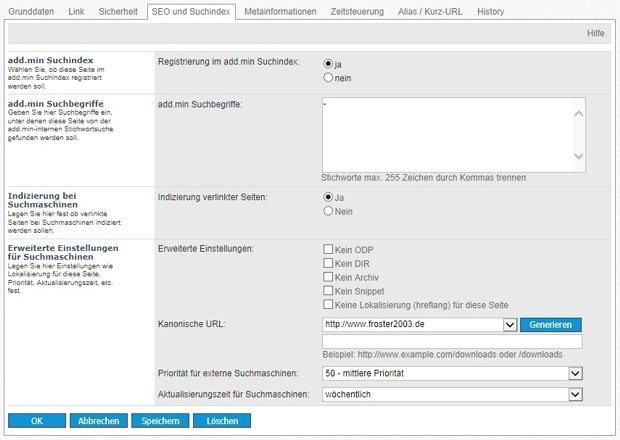
Task: Tick the Kein DIR checkbox
Action: 328,263
